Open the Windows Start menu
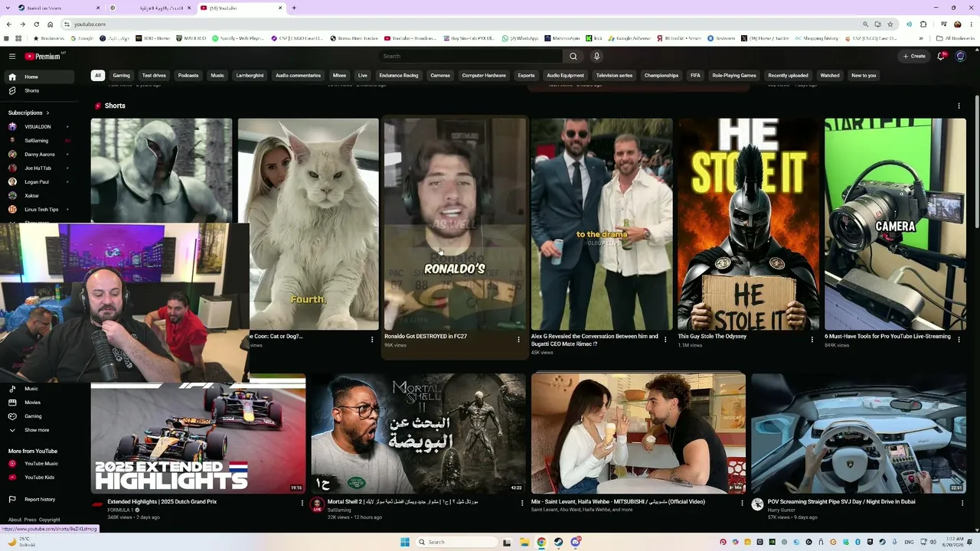This screenshot has height=551, width=980. tap(405, 542)
